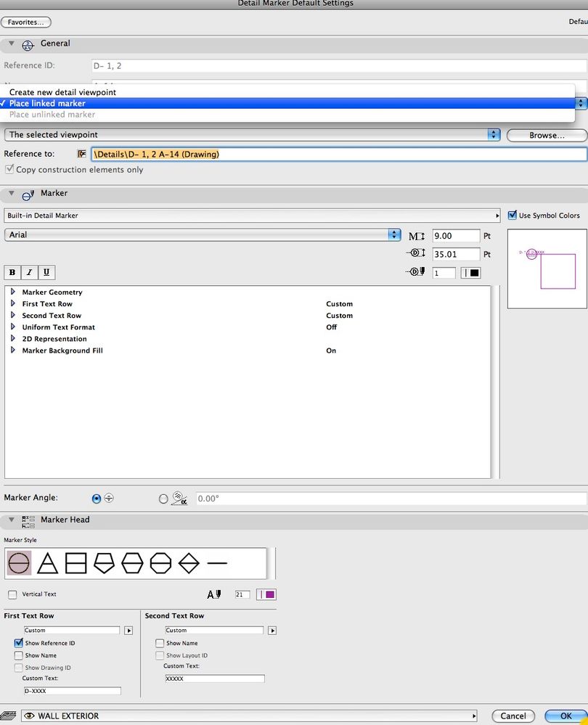Screen dimensions: 588x725
Task: Collapse the Marker Head section
Action: pyautogui.click(x=12, y=520)
